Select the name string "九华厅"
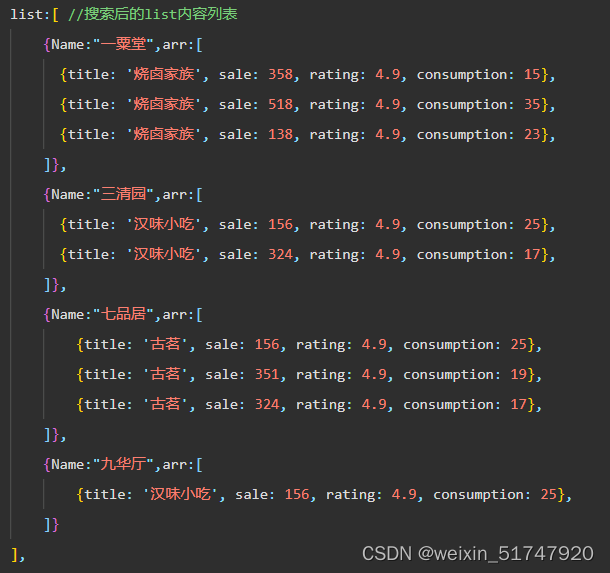Viewport: 610px width, 573px height. click(x=123, y=464)
